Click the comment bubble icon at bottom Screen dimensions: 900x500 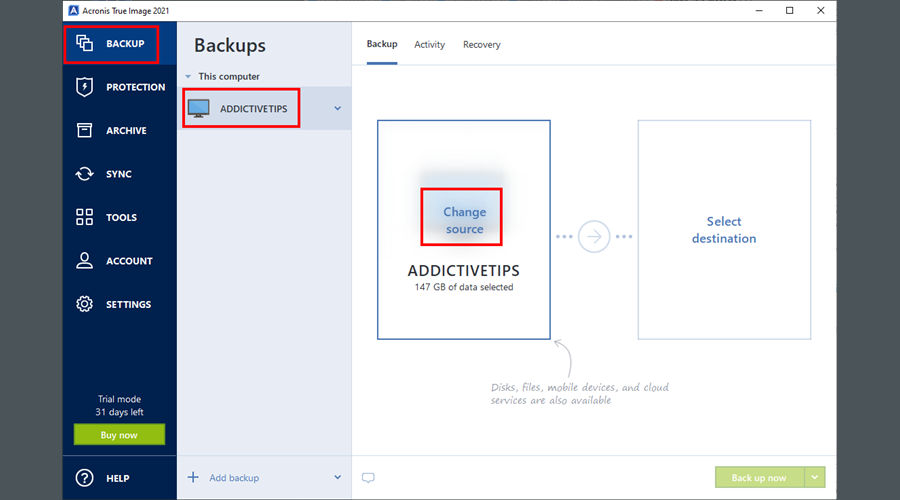point(368,478)
